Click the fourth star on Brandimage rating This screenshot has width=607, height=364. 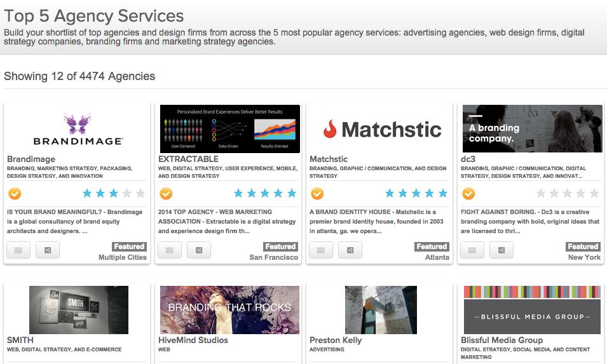click(x=126, y=193)
